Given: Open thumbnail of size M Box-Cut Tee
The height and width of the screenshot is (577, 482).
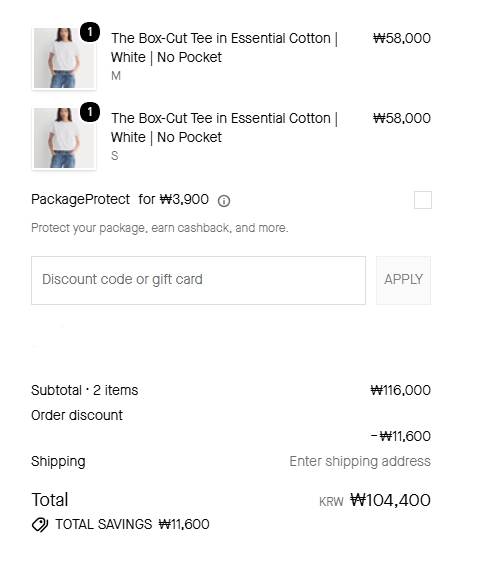Looking at the screenshot, I should (x=64, y=58).
